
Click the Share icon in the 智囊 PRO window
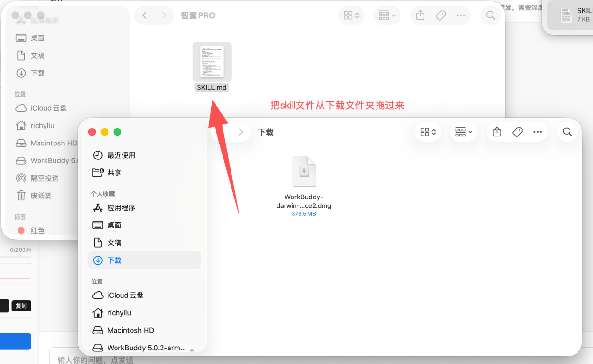click(x=420, y=15)
